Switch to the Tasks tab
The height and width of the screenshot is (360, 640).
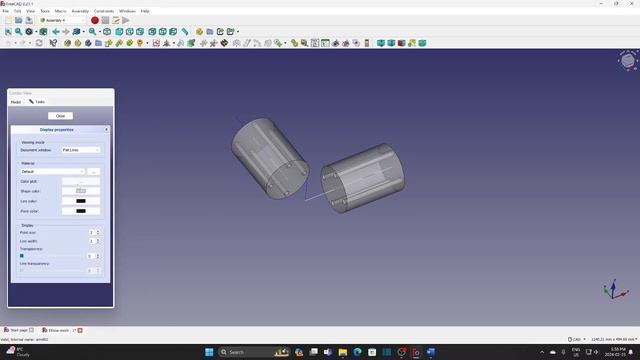37,102
